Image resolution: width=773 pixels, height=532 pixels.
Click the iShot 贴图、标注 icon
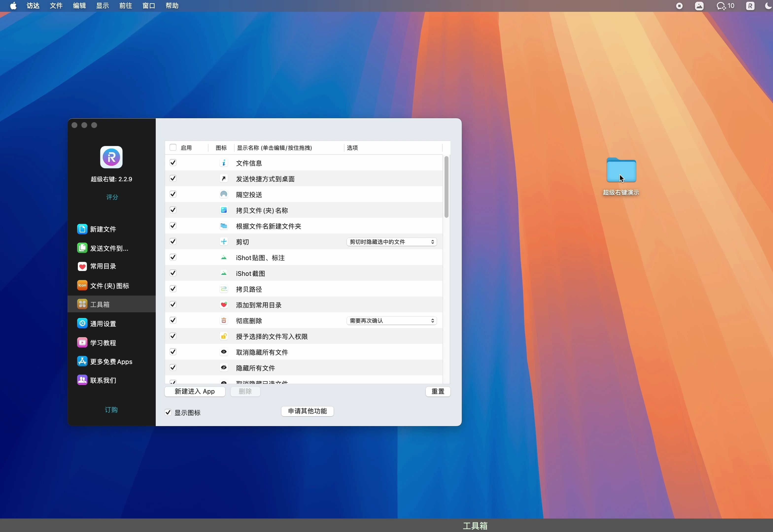pos(224,257)
